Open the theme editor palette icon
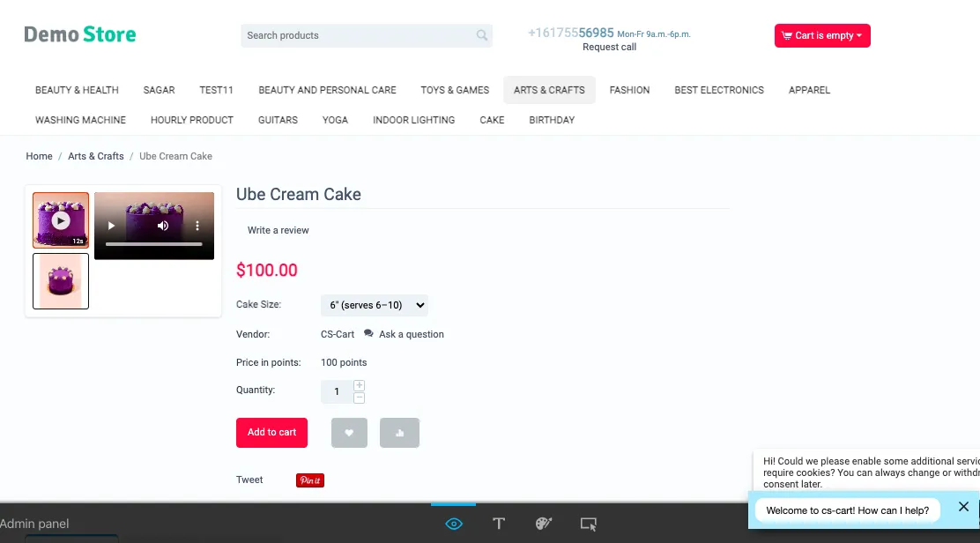 (544, 524)
